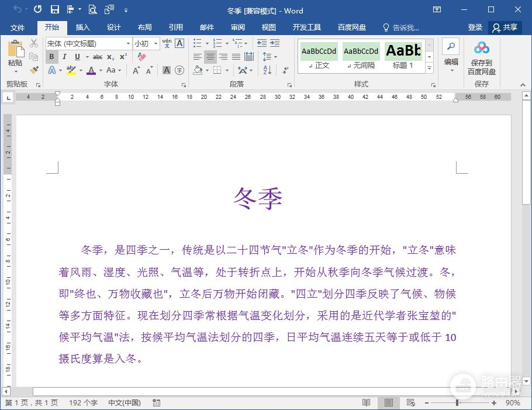The width and height of the screenshot is (532, 410).
Task: Toggle Bold formatting
Action: tap(51, 57)
